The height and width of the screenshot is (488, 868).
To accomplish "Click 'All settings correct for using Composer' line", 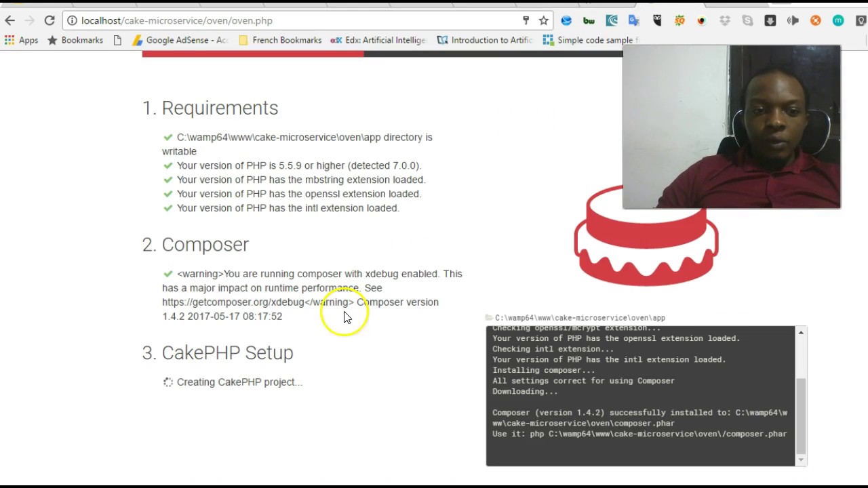I will [584, 381].
